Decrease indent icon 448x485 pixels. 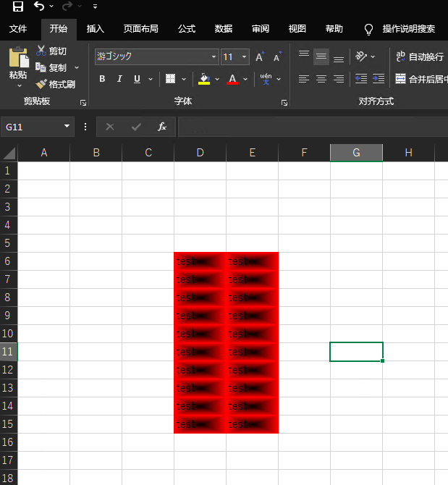361,79
